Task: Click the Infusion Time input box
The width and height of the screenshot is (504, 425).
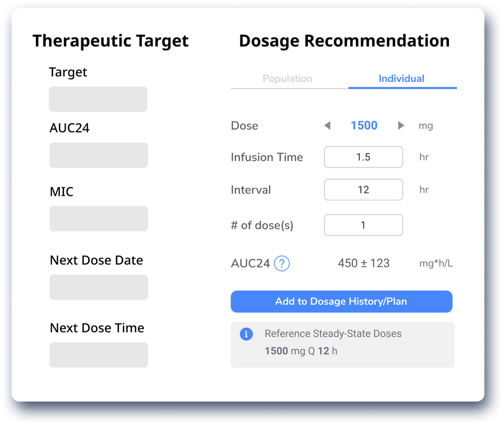Action: [363, 157]
